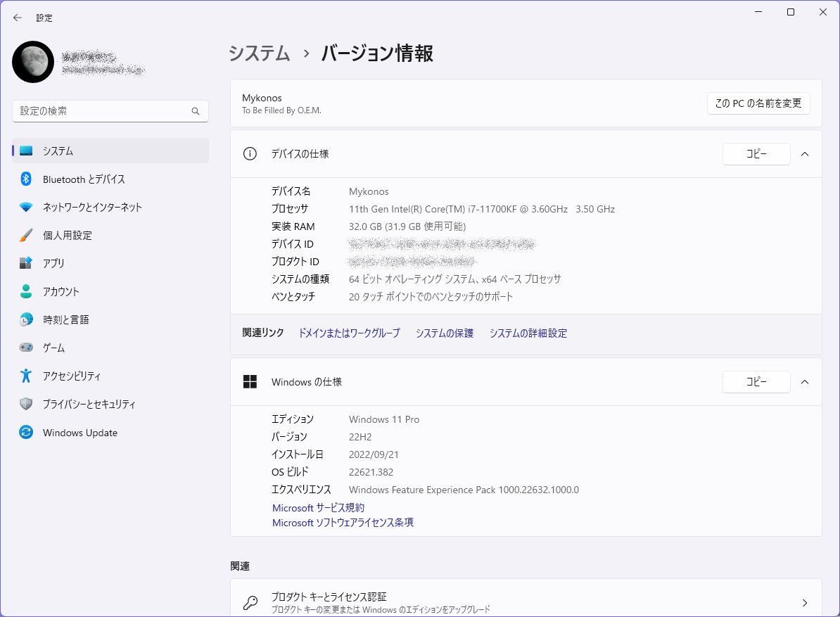Viewport: 840px width, 617px height.
Task: Focus the 設定の検索 search box
Action: coord(110,111)
